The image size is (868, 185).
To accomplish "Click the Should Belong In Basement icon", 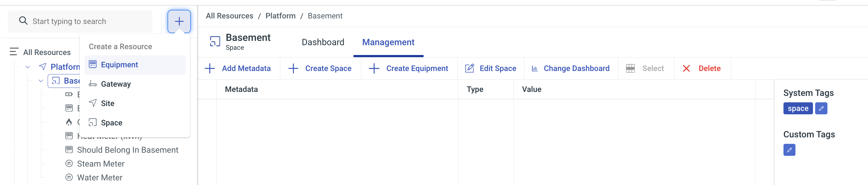I will tap(69, 150).
